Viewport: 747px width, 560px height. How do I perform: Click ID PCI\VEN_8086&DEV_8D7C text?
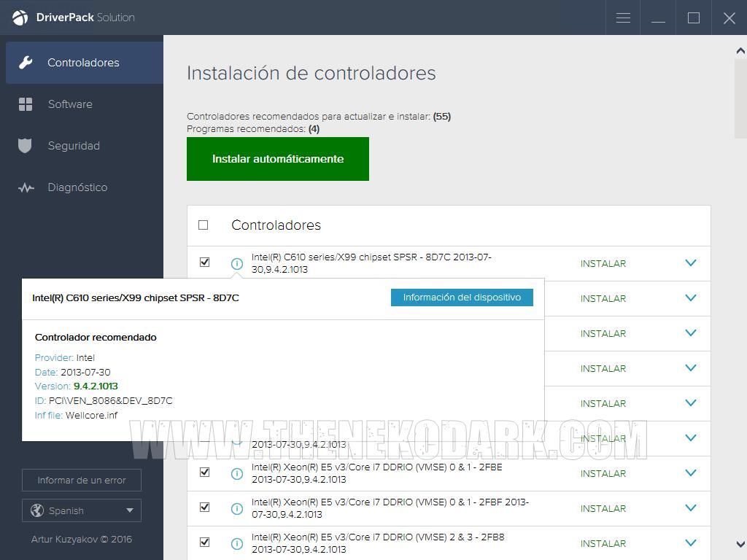pyautogui.click(x=104, y=401)
